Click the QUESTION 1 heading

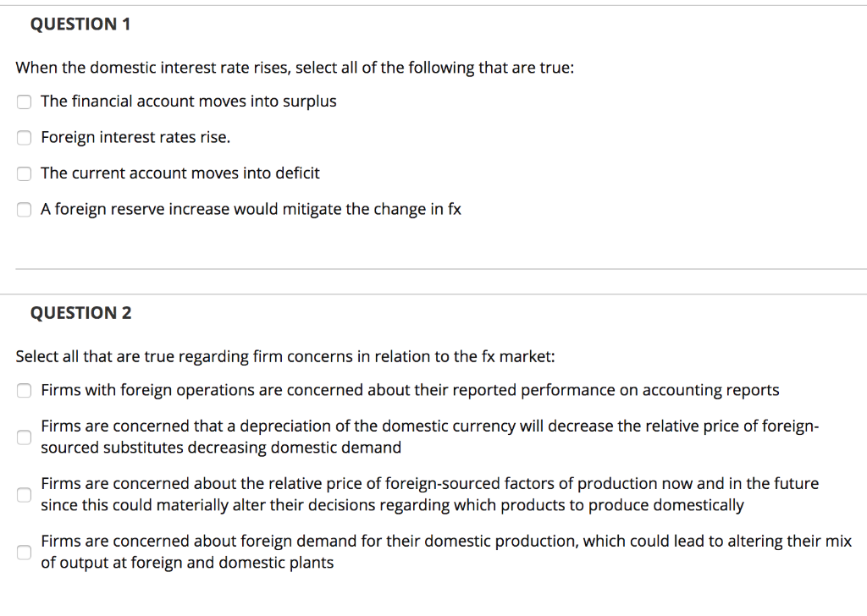click(80, 25)
